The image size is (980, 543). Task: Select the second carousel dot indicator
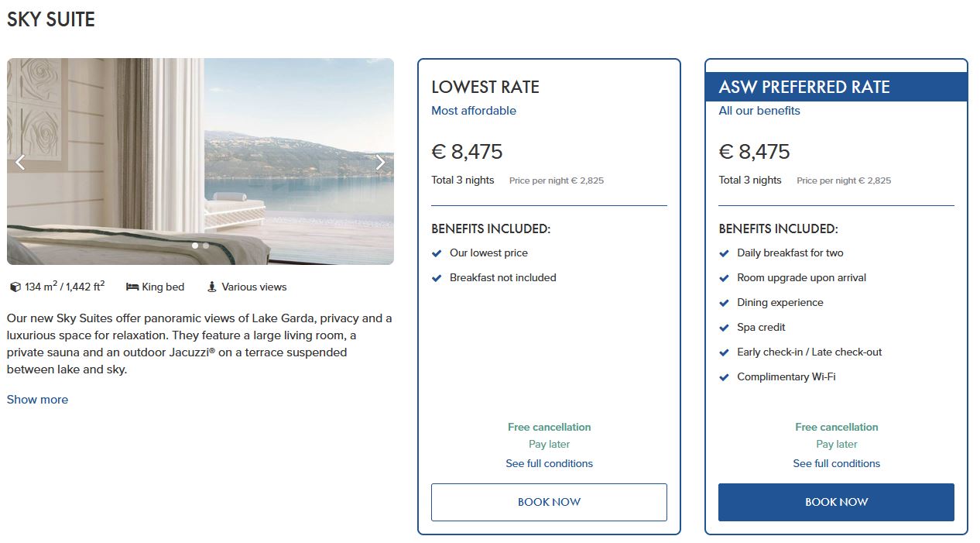point(206,246)
